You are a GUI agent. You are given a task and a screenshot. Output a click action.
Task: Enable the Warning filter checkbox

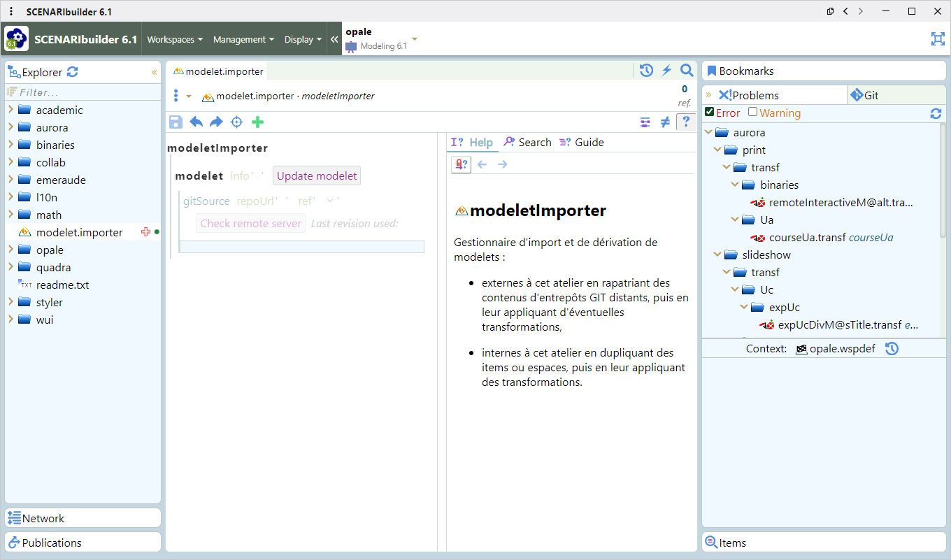[753, 113]
